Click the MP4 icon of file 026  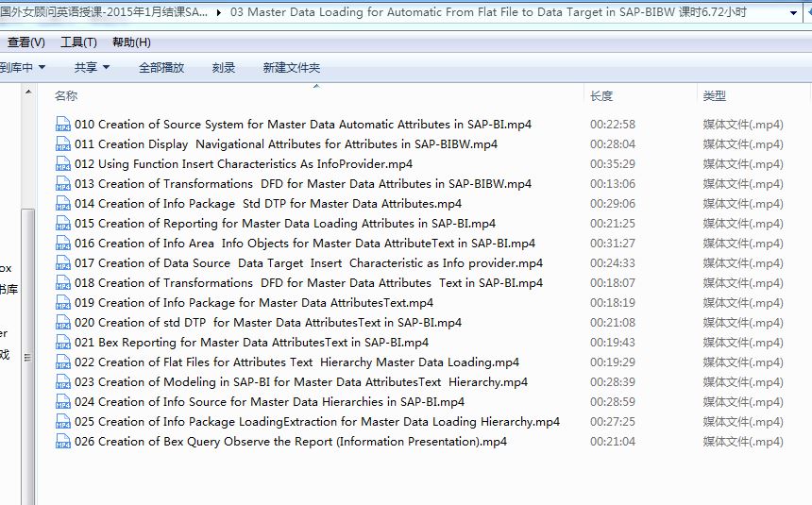[x=62, y=442]
